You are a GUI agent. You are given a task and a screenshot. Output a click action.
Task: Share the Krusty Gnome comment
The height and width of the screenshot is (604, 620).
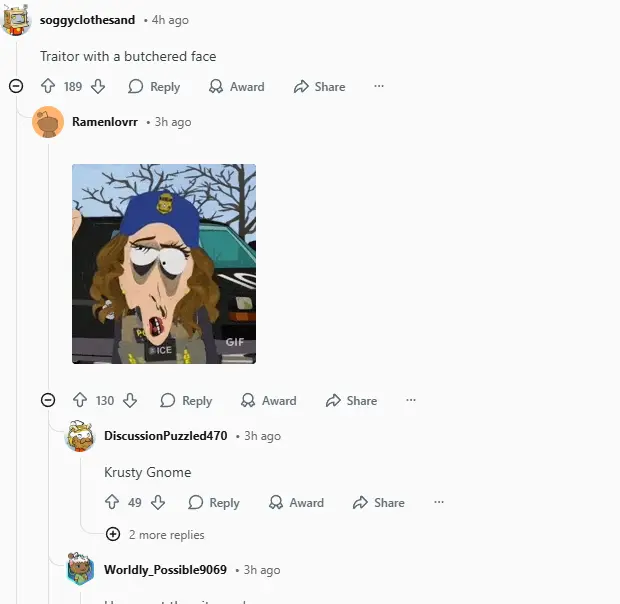[378, 503]
